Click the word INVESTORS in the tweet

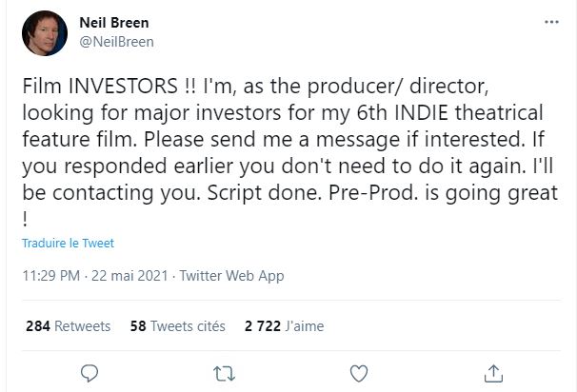click(x=116, y=85)
